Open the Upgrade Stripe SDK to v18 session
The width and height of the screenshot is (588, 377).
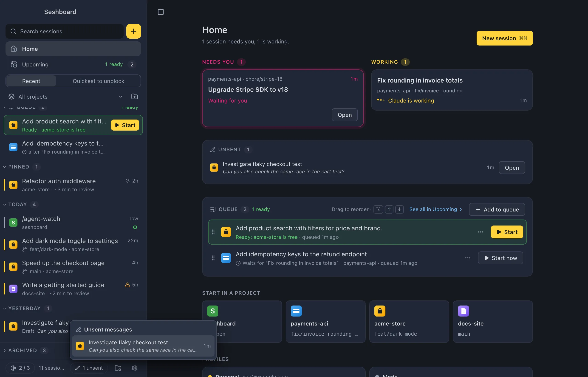(345, 114)
